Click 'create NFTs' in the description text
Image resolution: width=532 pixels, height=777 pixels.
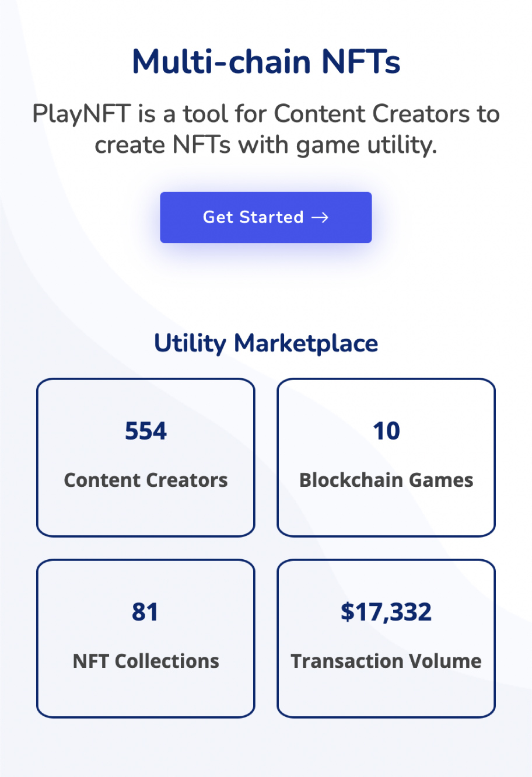pyautogui.click(x=163, y=145)
